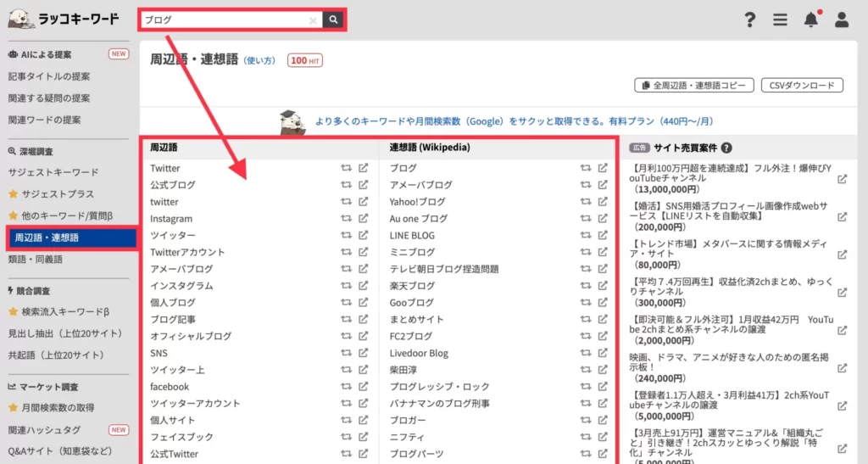The width and height of the screenshot is (868, 464).
Task: Click the 100 HIT badge
Action: [304, 60]
